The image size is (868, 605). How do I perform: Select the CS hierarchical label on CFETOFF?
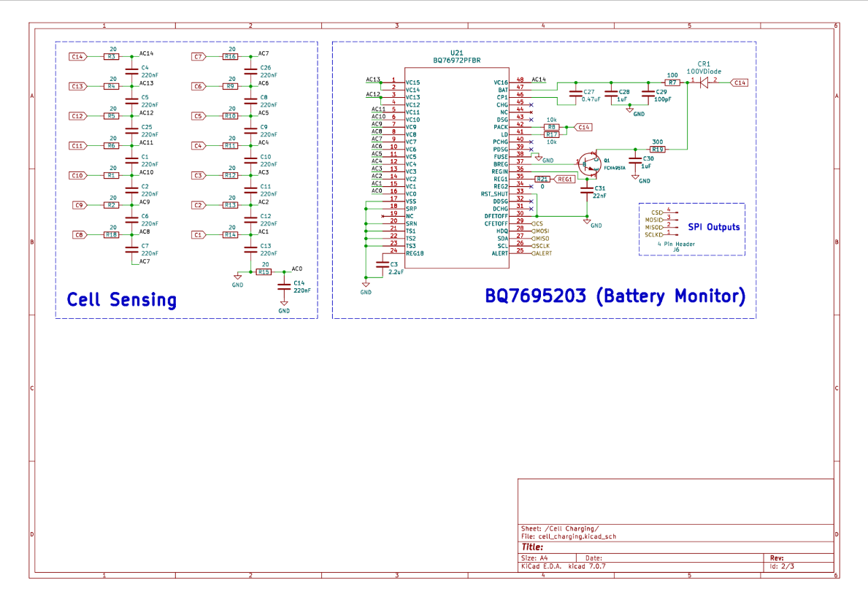[x=537, y=223]
